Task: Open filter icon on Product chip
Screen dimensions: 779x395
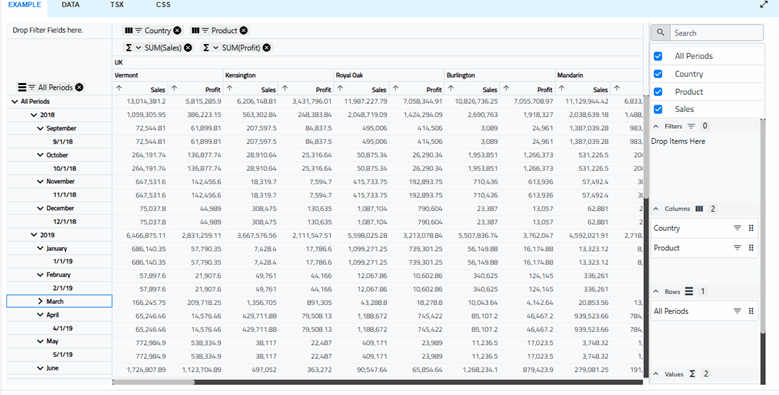Action: pos(205,30)
